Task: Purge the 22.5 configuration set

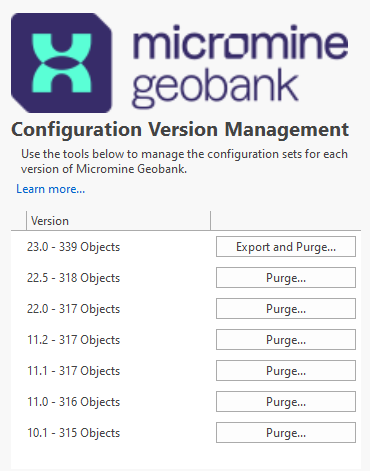Action: (x=286, y=278)
